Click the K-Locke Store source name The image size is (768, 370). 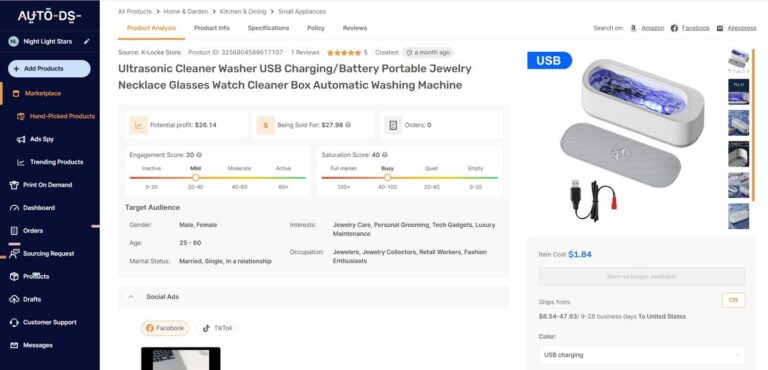[x=161, y=52]
